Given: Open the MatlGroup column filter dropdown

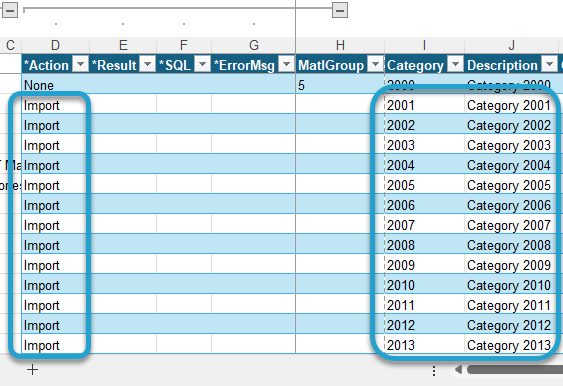Looking at the screenshot, I should pos(376,65).
